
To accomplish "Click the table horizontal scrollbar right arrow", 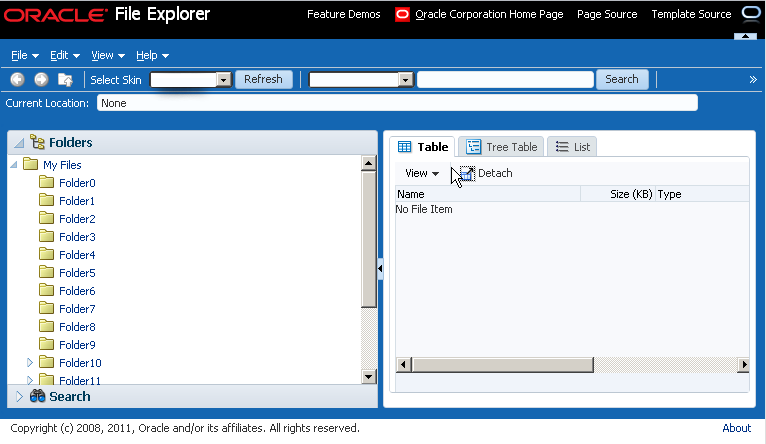I will coord(743,365).
